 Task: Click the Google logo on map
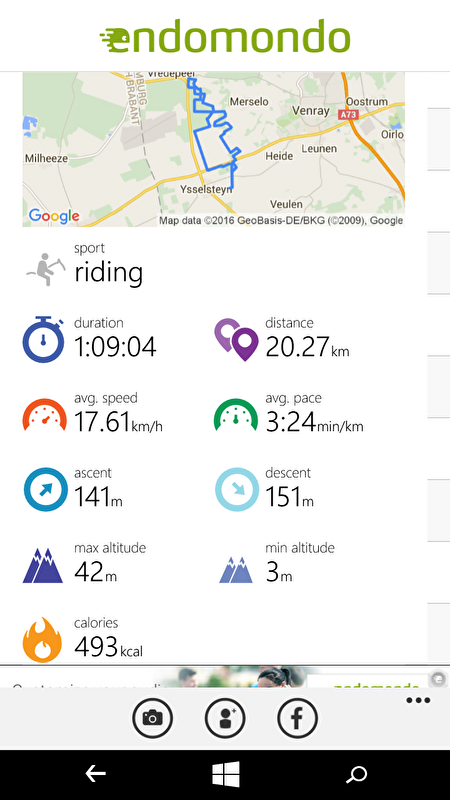pos(54,216)
